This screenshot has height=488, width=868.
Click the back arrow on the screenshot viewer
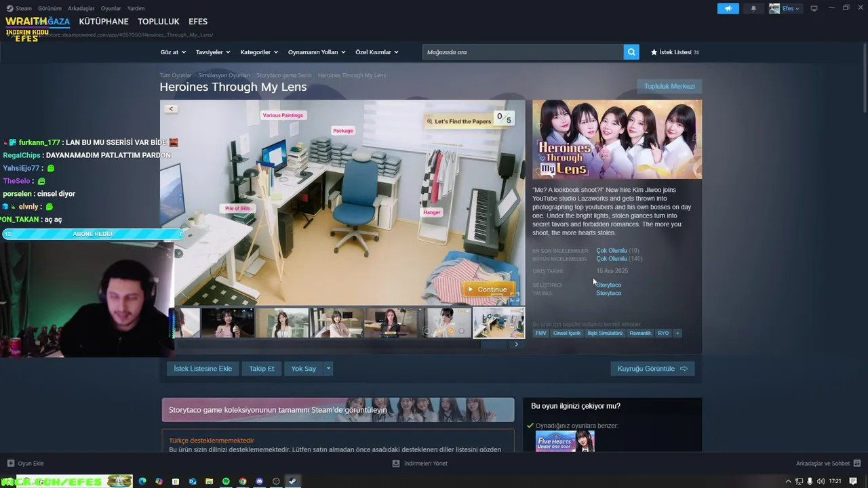[171, 108]
